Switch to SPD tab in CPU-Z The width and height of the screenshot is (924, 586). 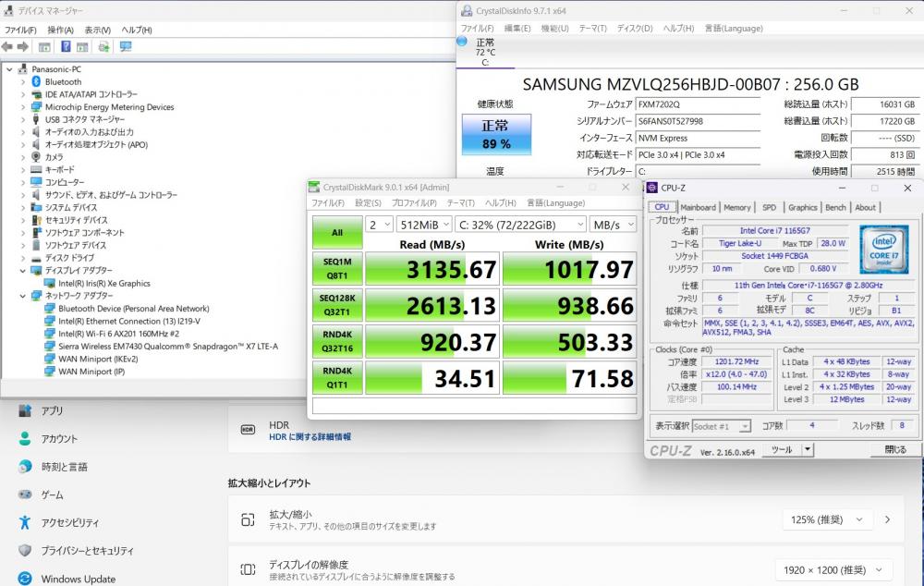click(769, 208)
